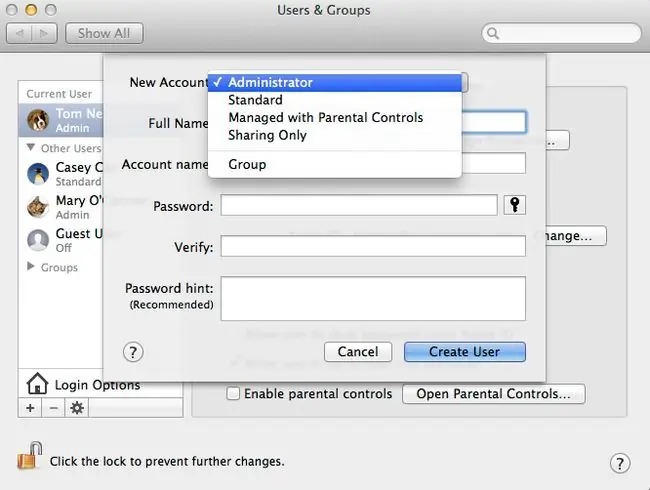Image resolution: width=650 pixels, height=490 pixels.
Task: Choose Group in the dropdown
Action: [335, 165]
